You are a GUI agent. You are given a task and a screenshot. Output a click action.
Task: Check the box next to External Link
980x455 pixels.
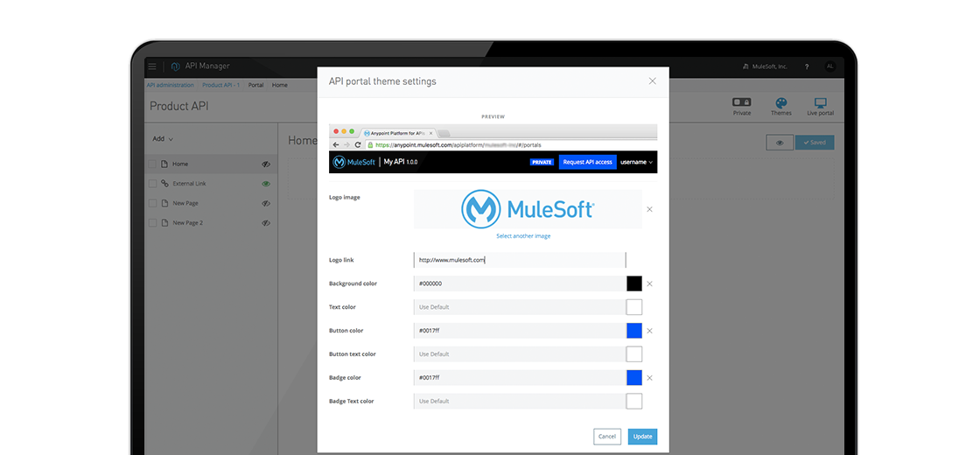[153, 184]
